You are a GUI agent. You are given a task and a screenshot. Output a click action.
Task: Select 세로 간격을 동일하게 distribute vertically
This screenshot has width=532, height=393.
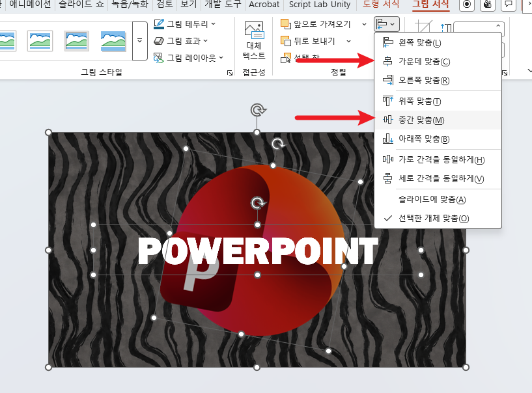coord(438,178)
